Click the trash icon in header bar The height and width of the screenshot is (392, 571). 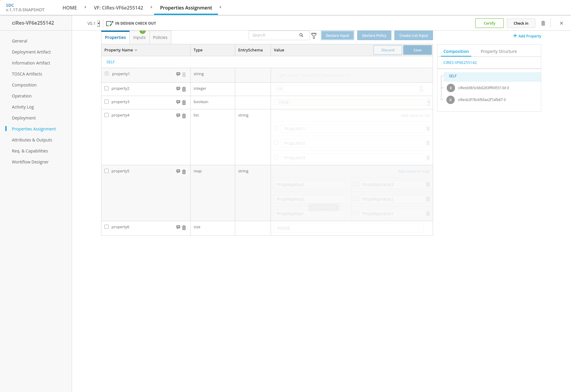tap(543, 23)
